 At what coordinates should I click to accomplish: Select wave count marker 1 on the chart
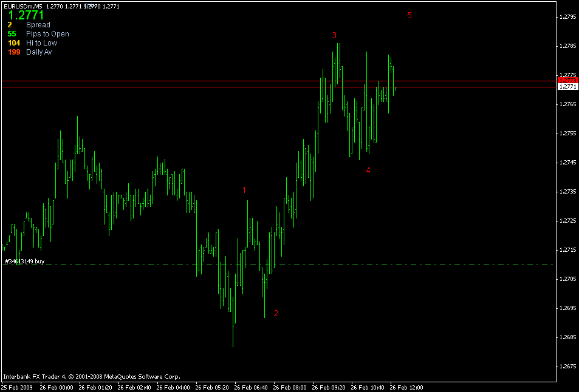coord(245,189)
